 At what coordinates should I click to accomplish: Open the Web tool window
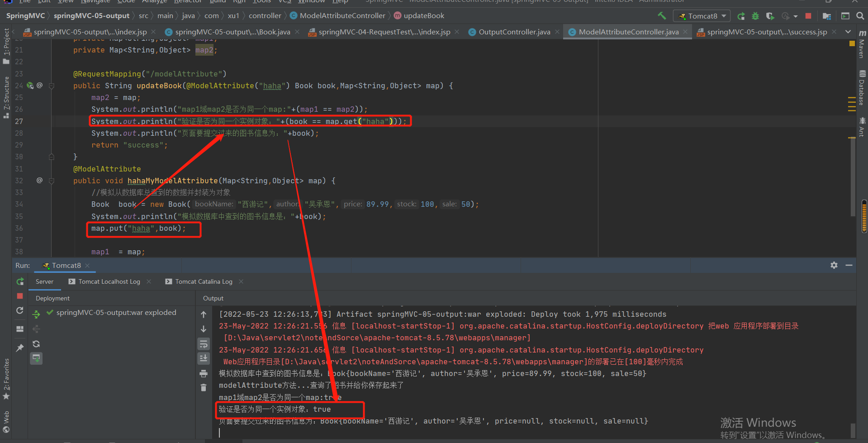pos(6,422)
